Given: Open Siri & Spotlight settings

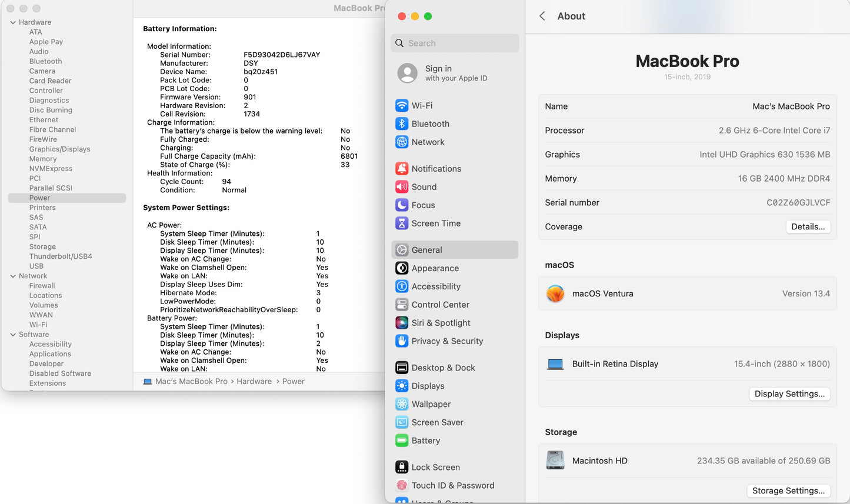Looking at the screenshot, I should [440, 322].
